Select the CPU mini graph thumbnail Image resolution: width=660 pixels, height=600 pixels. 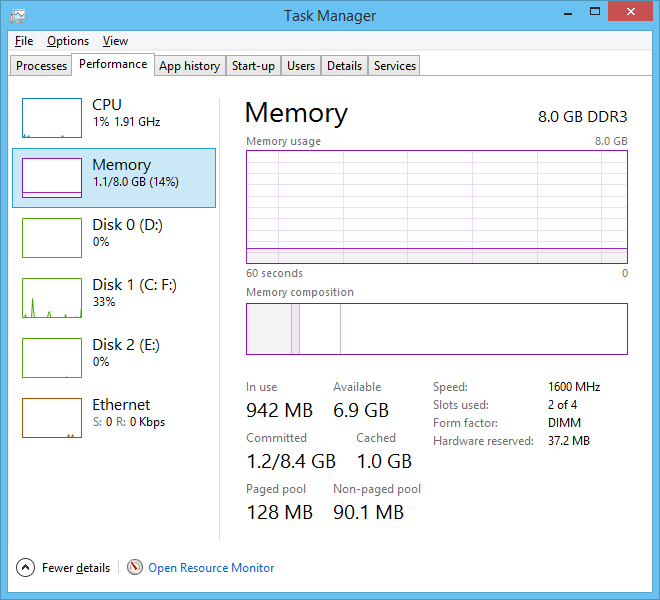[52, 118]
